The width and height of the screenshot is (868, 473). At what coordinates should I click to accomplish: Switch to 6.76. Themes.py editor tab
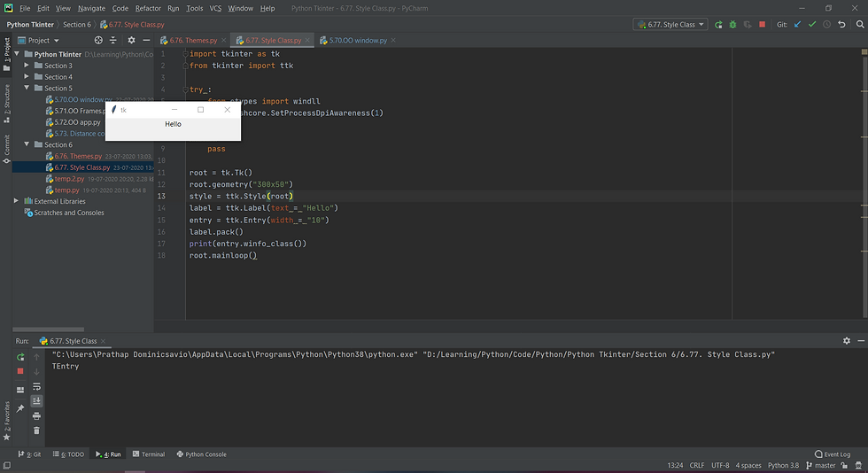coord(193,40)
